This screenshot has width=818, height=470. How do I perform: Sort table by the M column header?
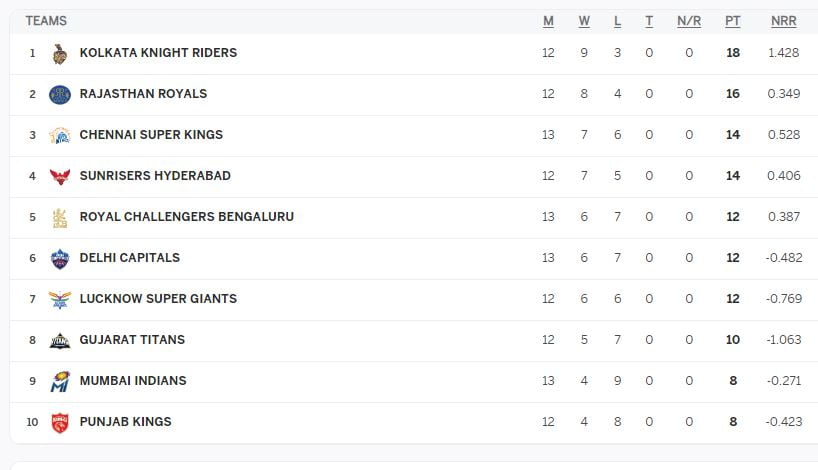[548, 21]
